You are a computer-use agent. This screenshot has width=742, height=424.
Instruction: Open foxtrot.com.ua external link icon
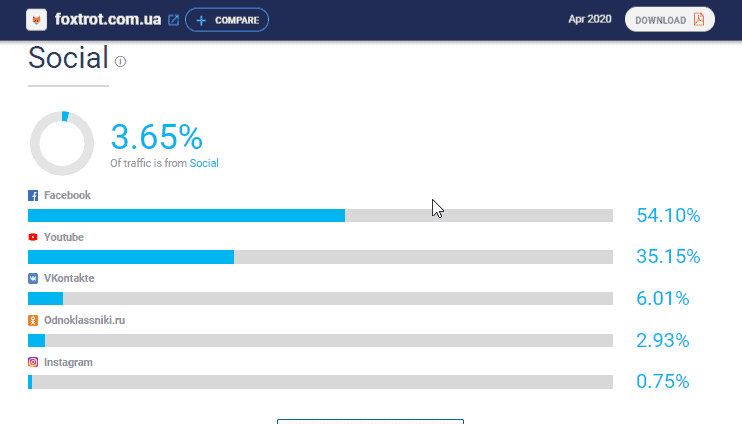174,20
